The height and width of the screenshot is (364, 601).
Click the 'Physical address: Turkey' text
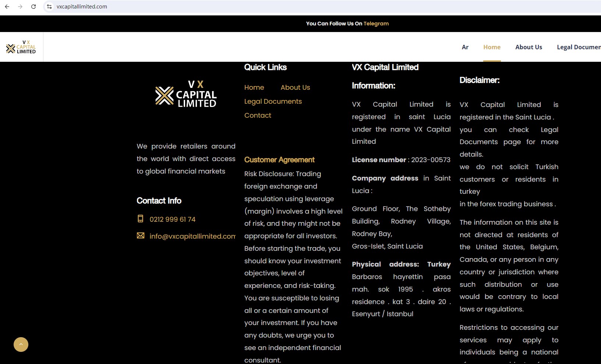401,264
